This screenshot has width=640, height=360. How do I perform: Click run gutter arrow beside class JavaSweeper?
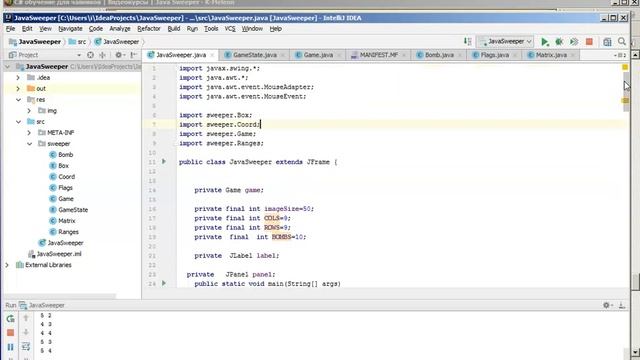(164, 162)
